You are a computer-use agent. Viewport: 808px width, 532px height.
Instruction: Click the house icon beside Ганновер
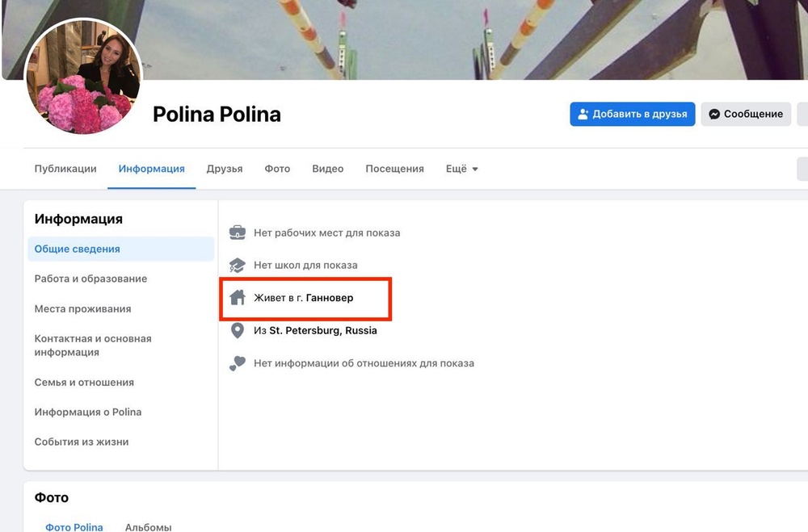(238, 298)
